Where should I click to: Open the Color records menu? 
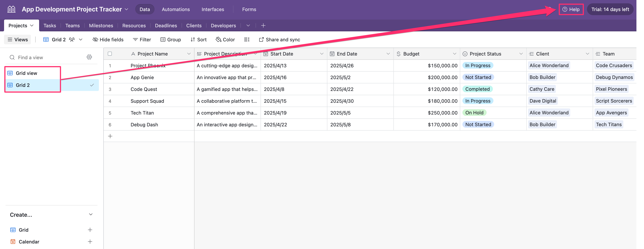point(225,39)
